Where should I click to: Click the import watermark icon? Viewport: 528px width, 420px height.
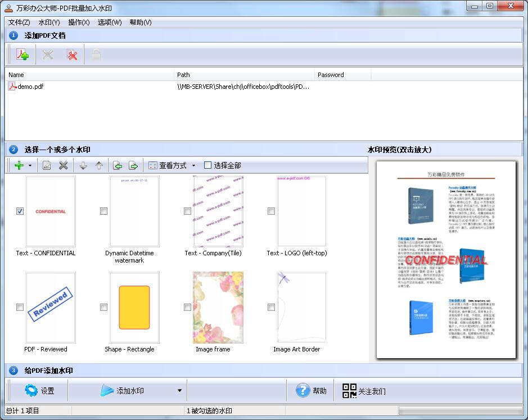(118, 165)
